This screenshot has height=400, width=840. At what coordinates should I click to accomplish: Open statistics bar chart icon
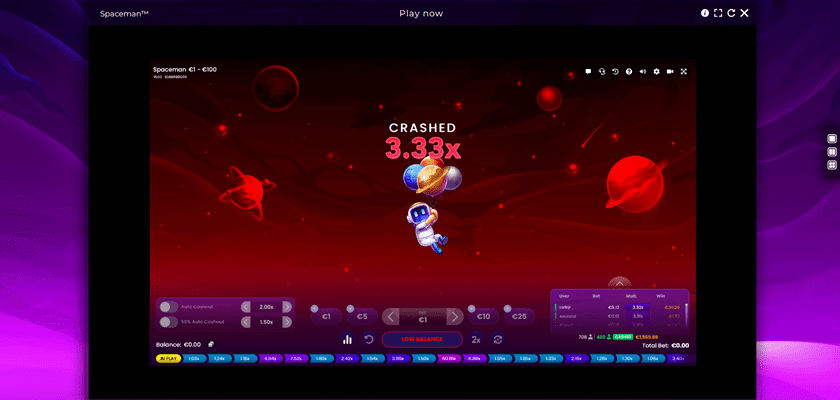pos(348,339)
